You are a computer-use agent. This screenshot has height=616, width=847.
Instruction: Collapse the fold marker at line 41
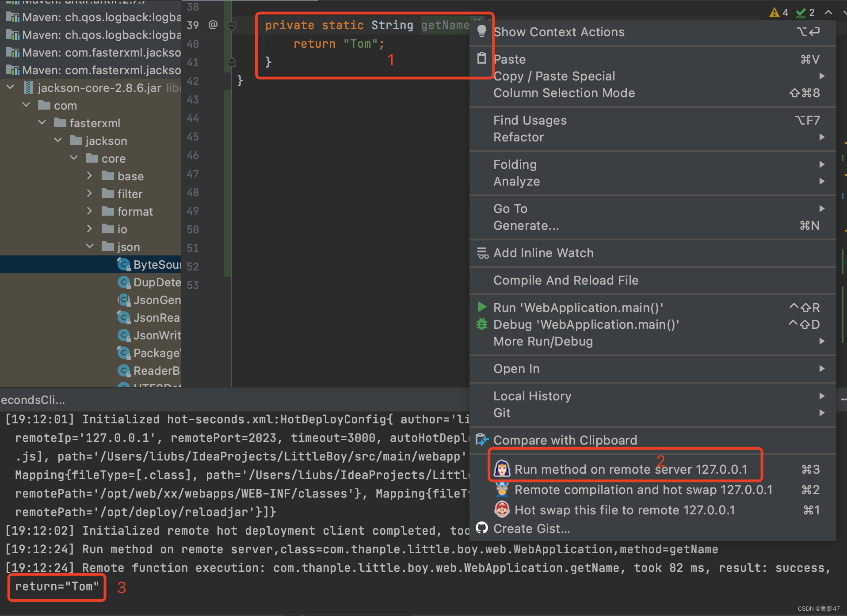[231, 62]
